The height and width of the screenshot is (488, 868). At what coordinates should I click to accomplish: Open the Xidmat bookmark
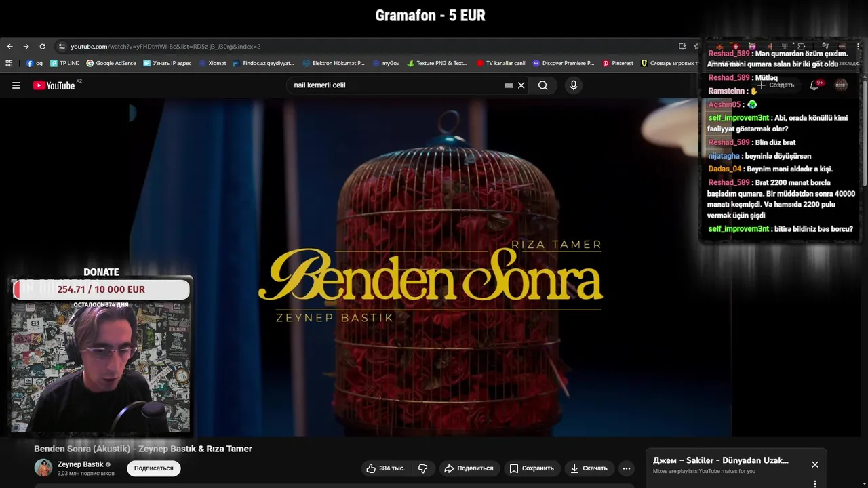coord(213,63)
